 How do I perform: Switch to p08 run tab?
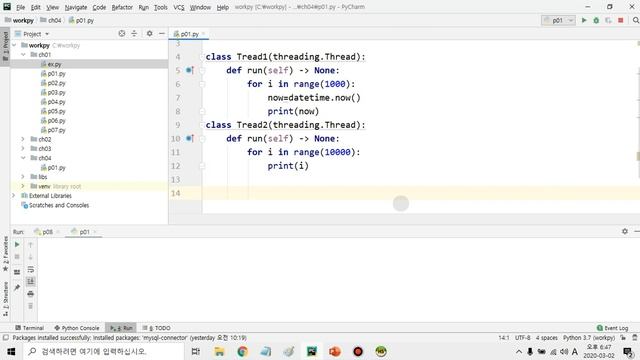click(47, 232)
